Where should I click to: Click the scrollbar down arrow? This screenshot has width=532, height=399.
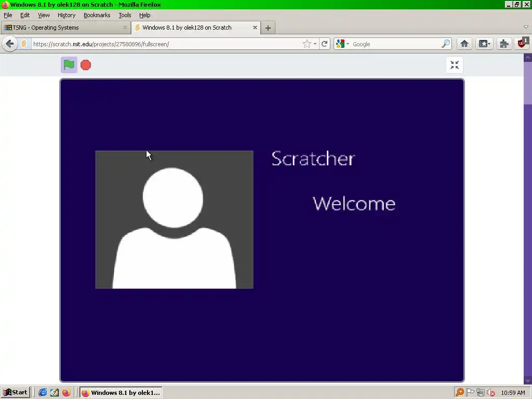tap(528, 380)
